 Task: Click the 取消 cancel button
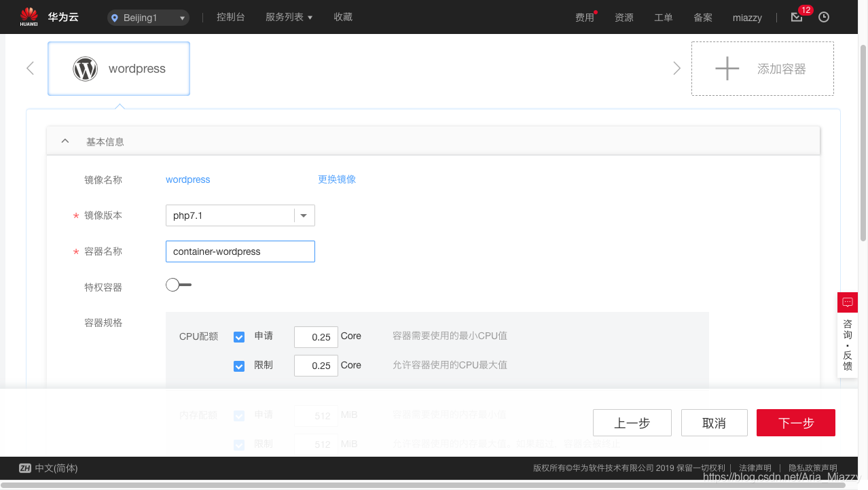pos(715,423)
